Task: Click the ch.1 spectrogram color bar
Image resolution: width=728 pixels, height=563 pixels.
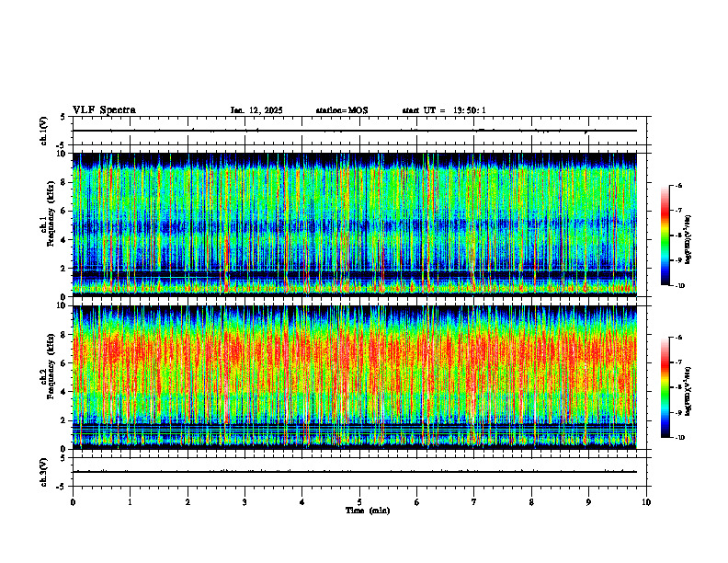Action: (x=665, y=236)
